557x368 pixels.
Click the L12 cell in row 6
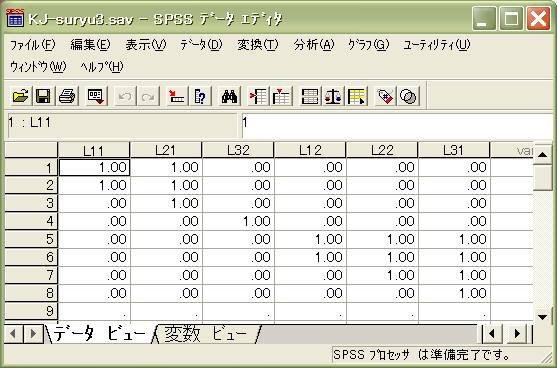pos(310,257)
